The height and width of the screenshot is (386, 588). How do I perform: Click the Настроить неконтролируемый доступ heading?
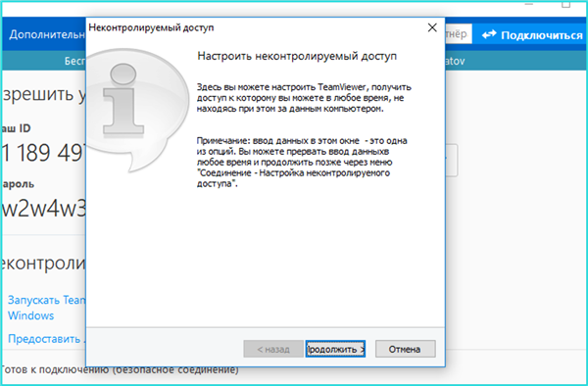pyautogui.click(x=297, y=56)
